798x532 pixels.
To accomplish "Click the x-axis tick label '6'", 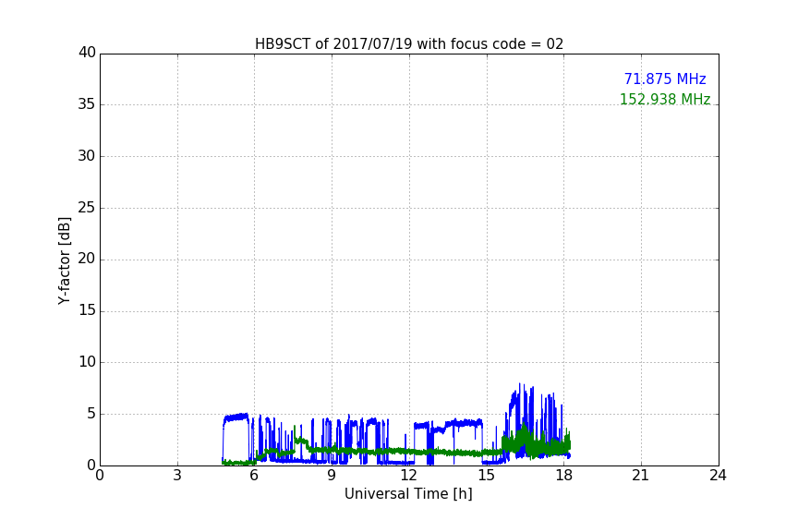I will tap(255, 476).
